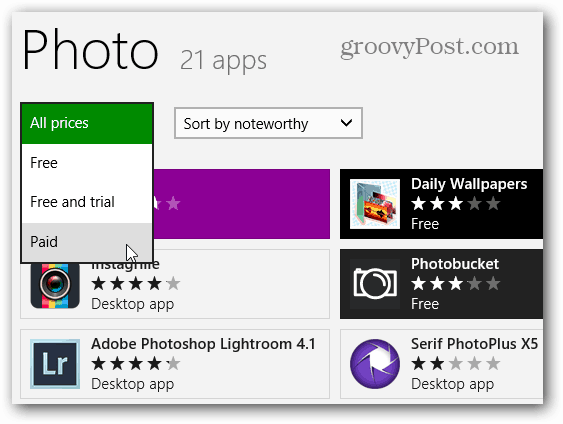Click the InstaGrille camera lens icon
Viewport: 563px width, 424px height.
tap(55, 286)
